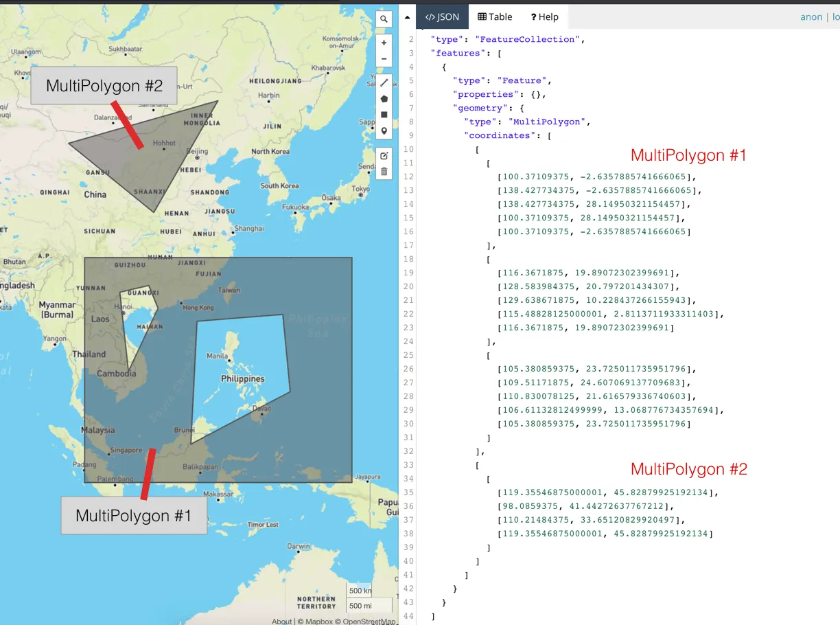840x625 pixels.
Task: Place cursor on the "type": "MultiPolygon" line
Action: (526, 122)
